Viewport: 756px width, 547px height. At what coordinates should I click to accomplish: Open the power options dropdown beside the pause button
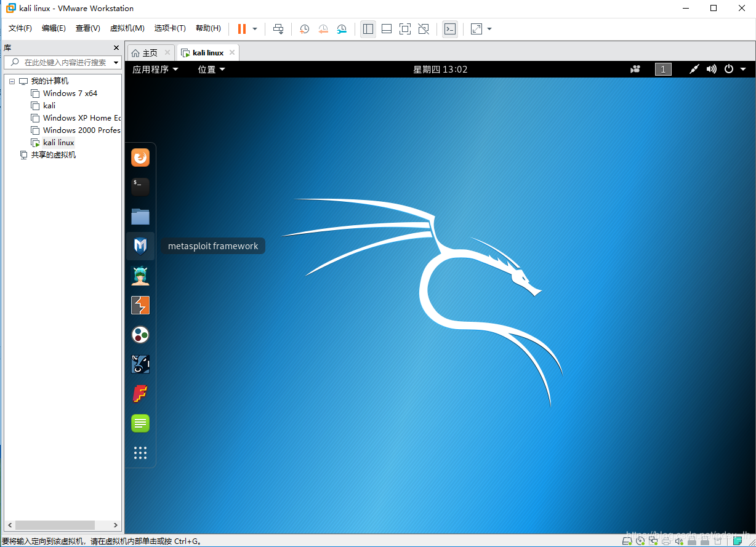255,29
